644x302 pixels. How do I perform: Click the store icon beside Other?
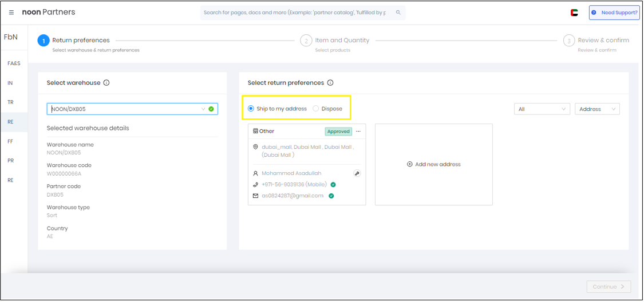[x=255, y=132]
